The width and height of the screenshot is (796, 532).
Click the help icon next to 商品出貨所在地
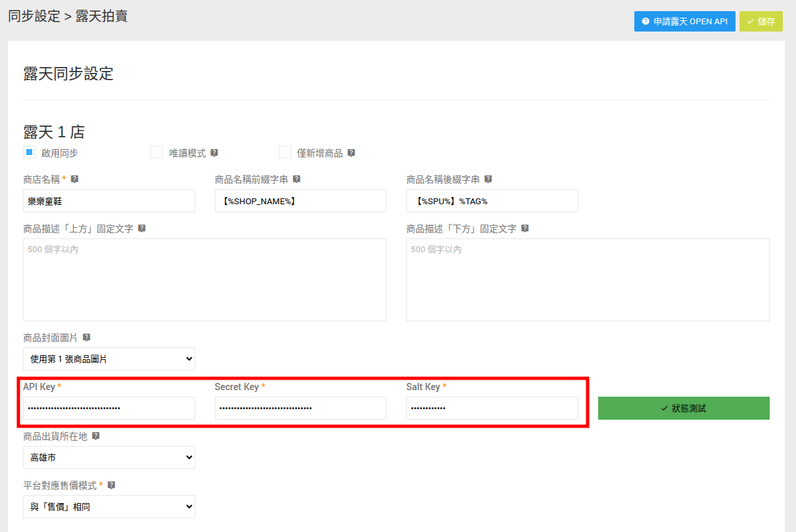(x=96, y=435)
